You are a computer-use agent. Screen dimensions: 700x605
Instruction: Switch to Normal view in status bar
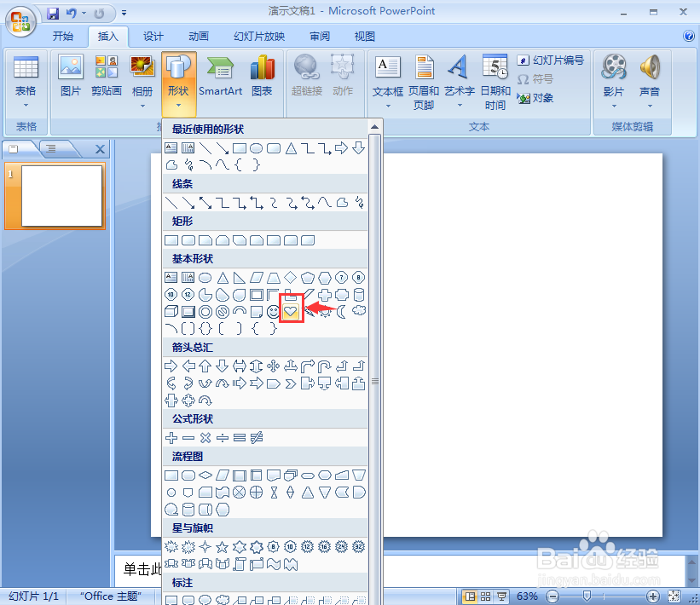470,596
